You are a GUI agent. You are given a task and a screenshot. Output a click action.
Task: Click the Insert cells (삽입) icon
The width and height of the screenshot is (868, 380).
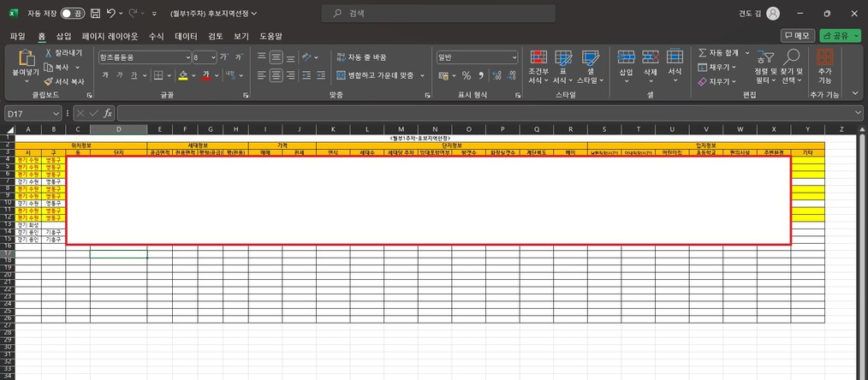point(626,56)
